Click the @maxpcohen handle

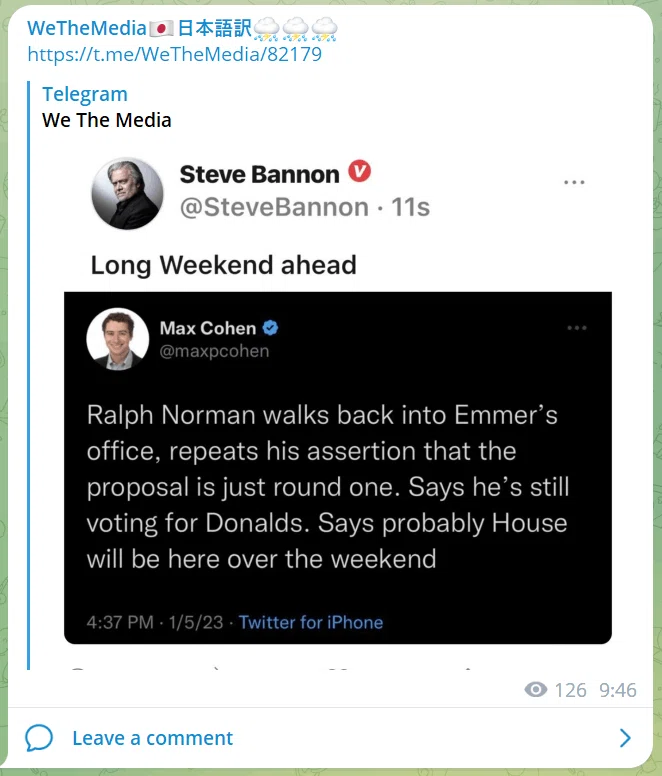214,351
